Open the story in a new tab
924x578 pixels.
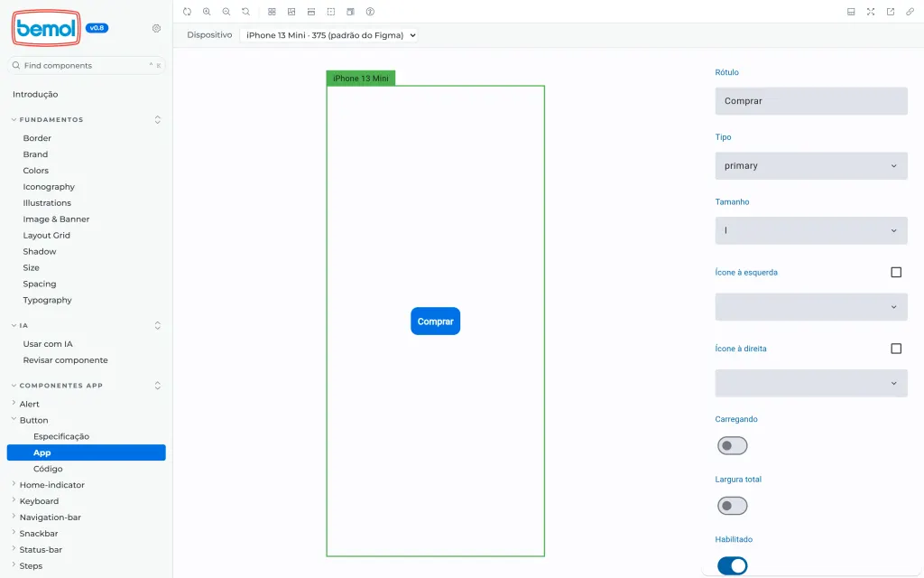(891, 12)
